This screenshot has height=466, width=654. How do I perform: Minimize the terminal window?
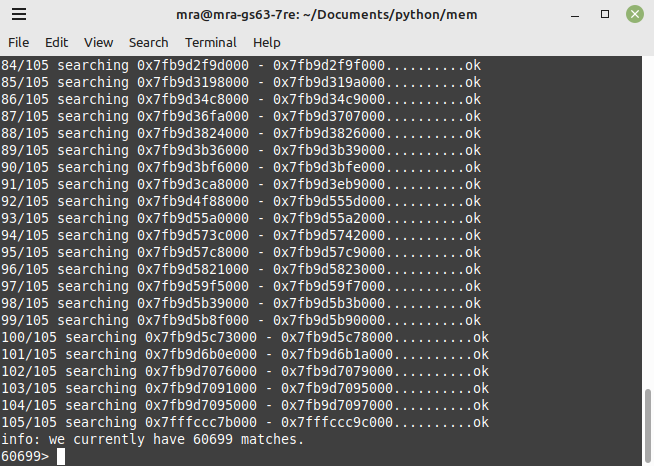(x=575, y=15)
